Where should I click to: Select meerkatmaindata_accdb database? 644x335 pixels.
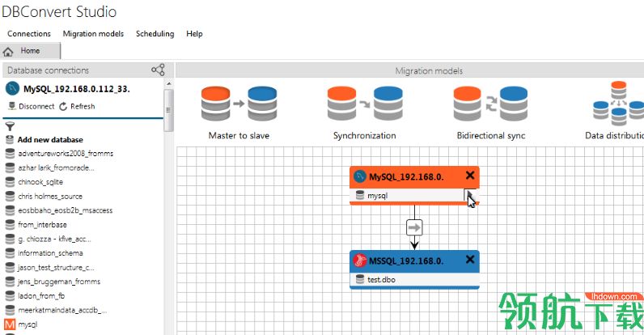pyautogui.click(x=62, y=310)
